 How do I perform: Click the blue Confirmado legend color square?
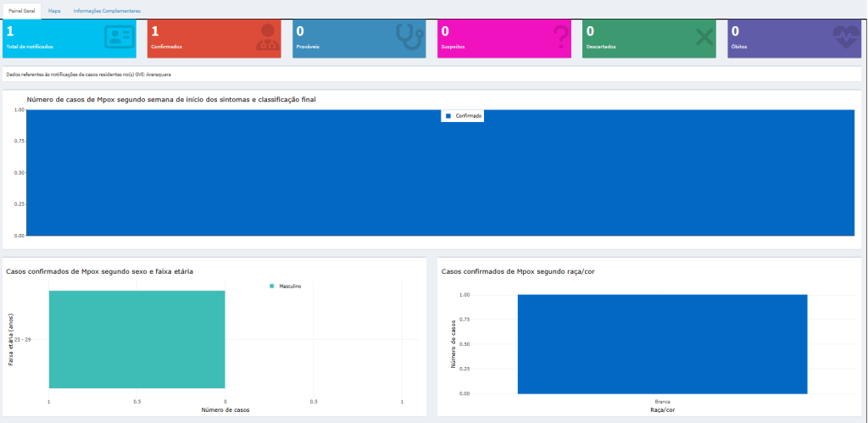448,116
